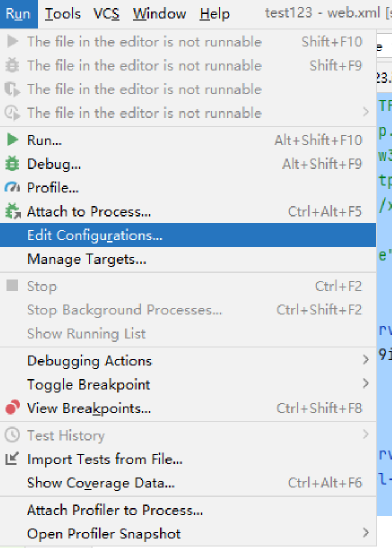Open the Help menu
Image resolution: width=392 pixels, height=548 pixels.
pos(215,14)
